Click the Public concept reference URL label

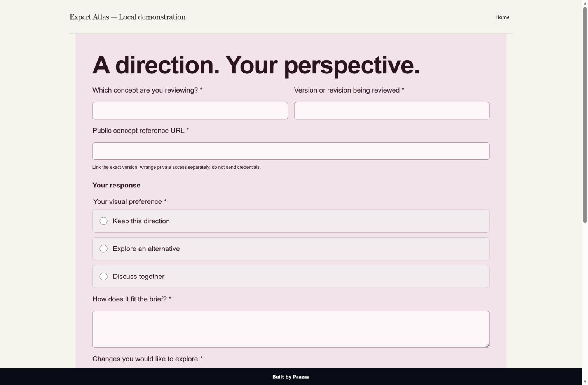(x=141, y=131)
